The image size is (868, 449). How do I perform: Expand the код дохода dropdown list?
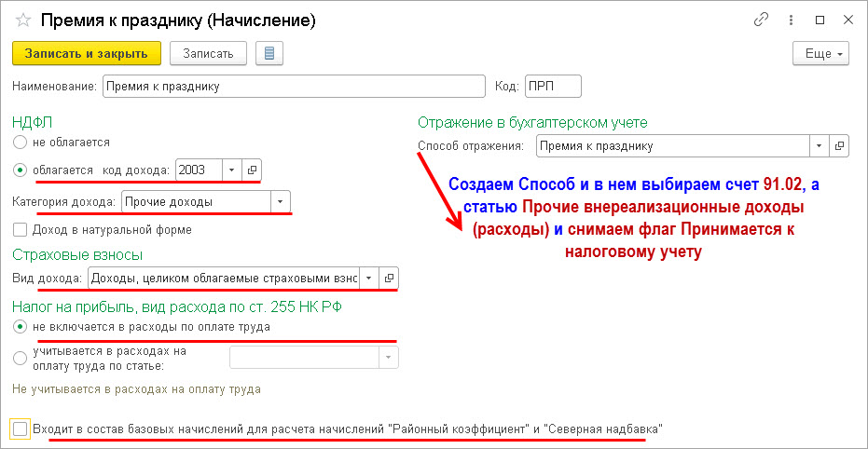232,170
